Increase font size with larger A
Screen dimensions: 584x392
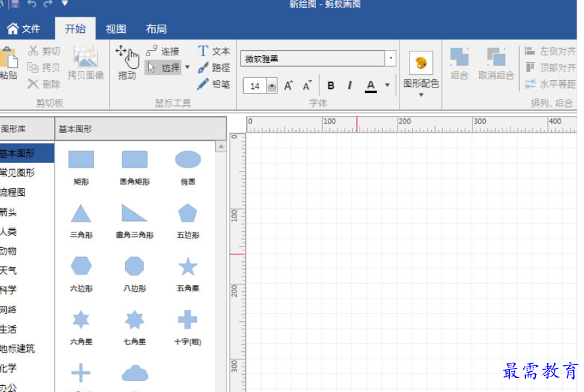288,86
